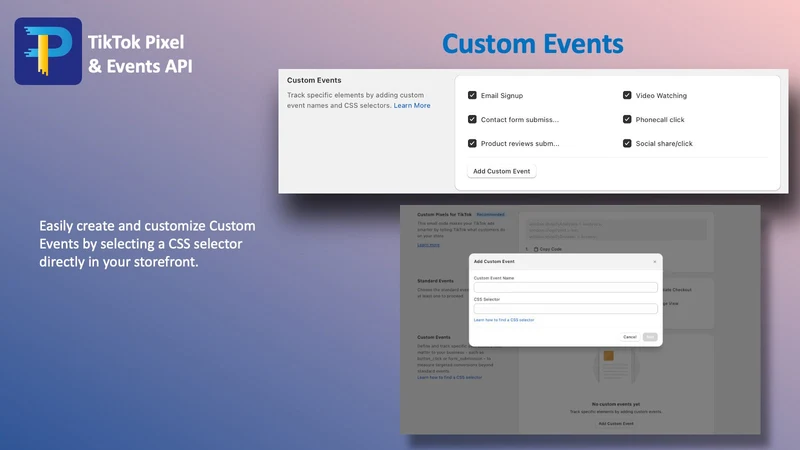This screenshot has height=450, width=800.
Task: Open Learn more link under Custom Pixels for TikTok
Action: tap(428, 245)
